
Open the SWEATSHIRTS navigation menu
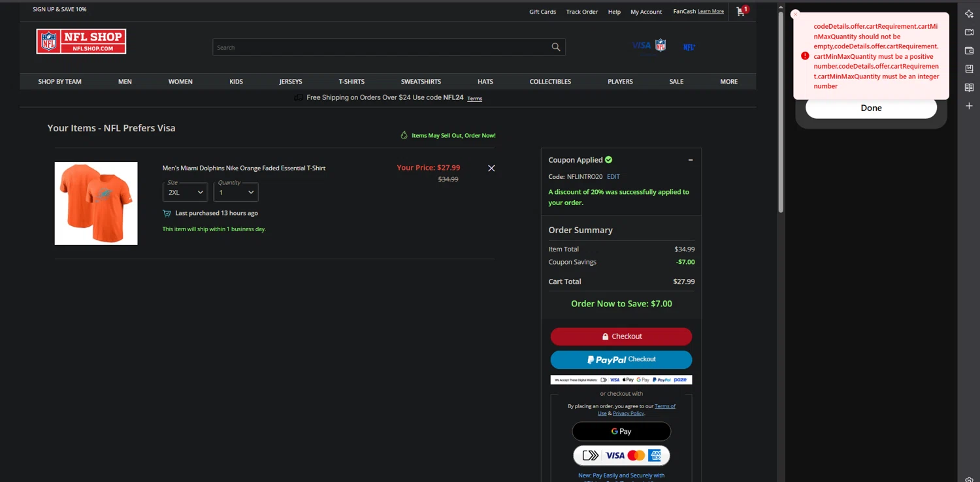[x=421, y=82]
